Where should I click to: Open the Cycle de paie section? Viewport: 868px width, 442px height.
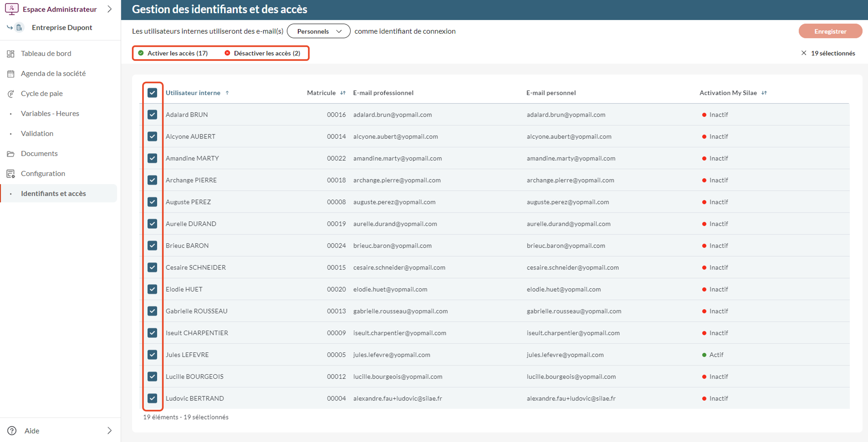pyautogui.click(x=42, y=94)
